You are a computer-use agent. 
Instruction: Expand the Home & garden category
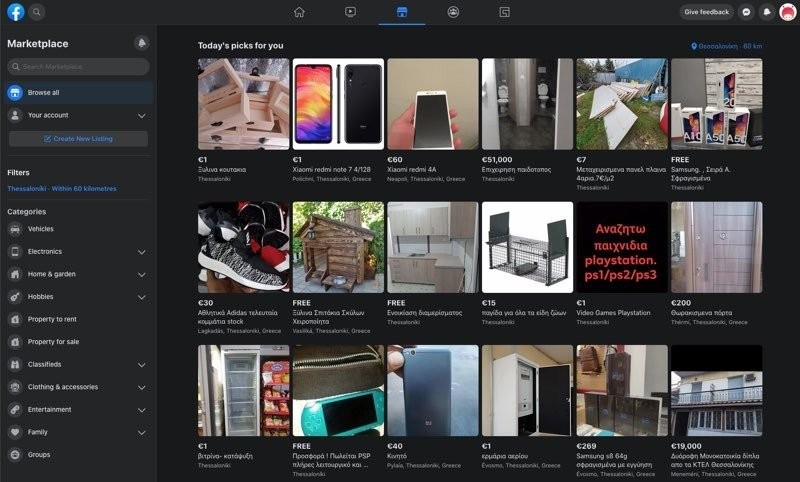[x=142, y=274]
